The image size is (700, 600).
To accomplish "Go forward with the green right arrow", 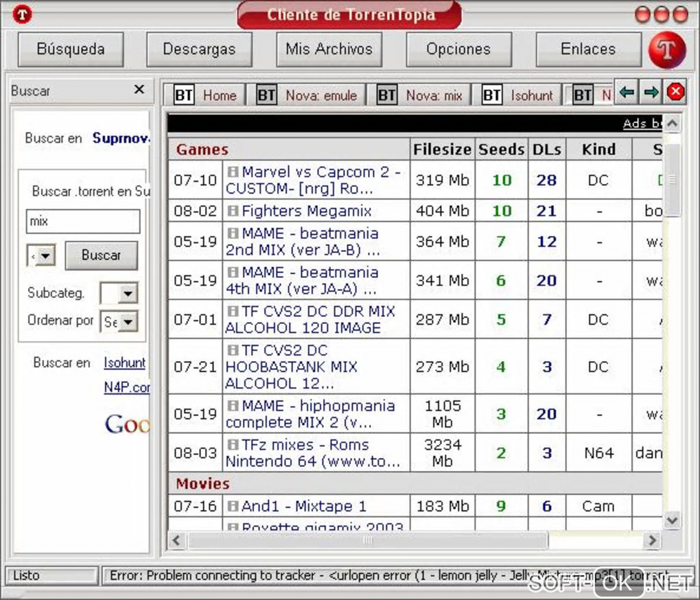I will click(x=651, y=93).
